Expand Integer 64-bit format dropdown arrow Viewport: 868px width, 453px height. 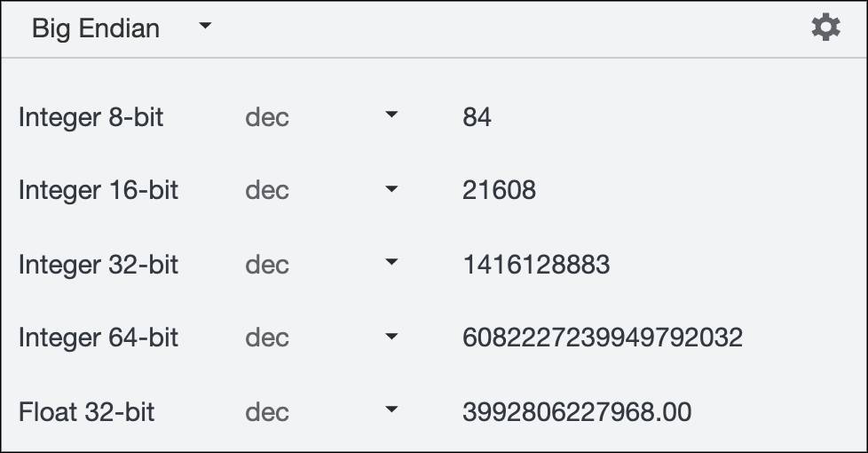pos(391,337)
